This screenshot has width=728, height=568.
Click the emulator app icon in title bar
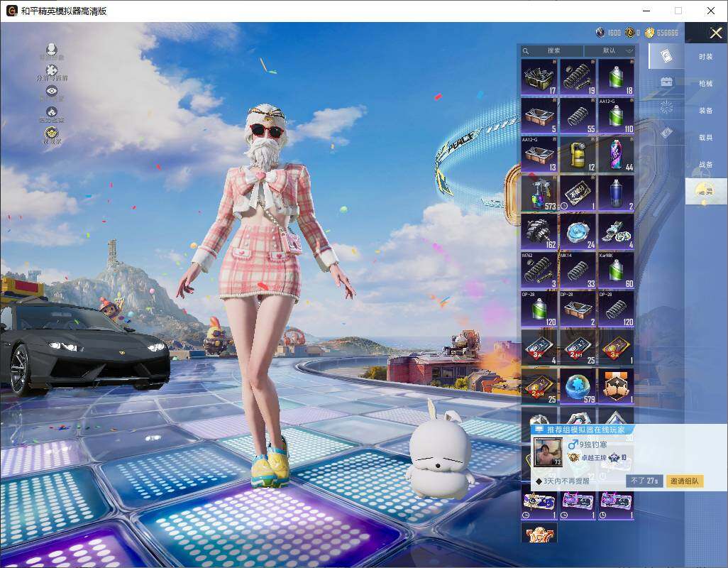[x=11, y=11]
